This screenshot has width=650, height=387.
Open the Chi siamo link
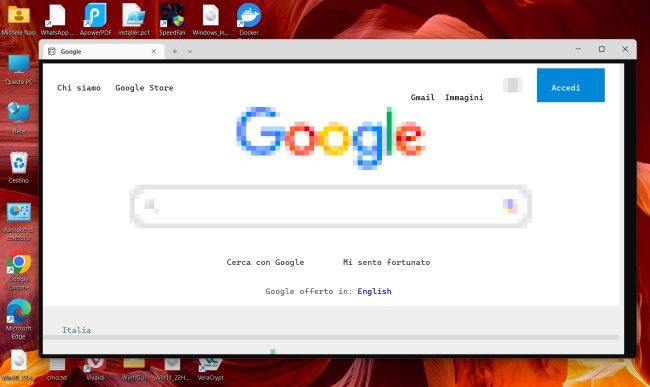[79, 88]
